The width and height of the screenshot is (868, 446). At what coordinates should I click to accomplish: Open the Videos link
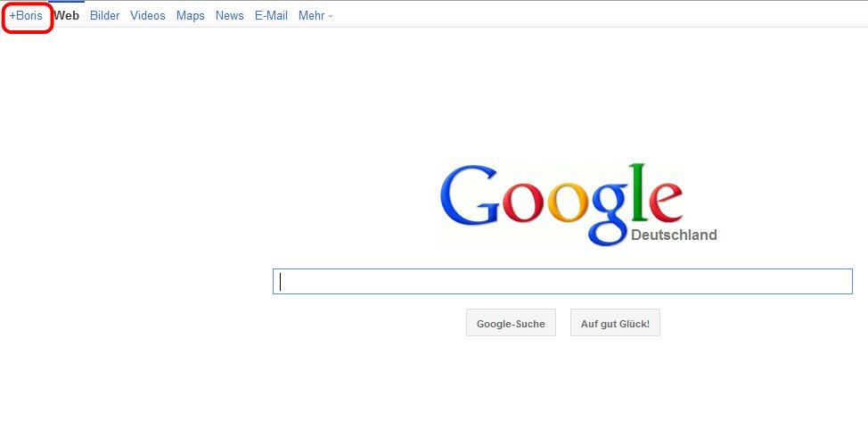click(148, 16)
